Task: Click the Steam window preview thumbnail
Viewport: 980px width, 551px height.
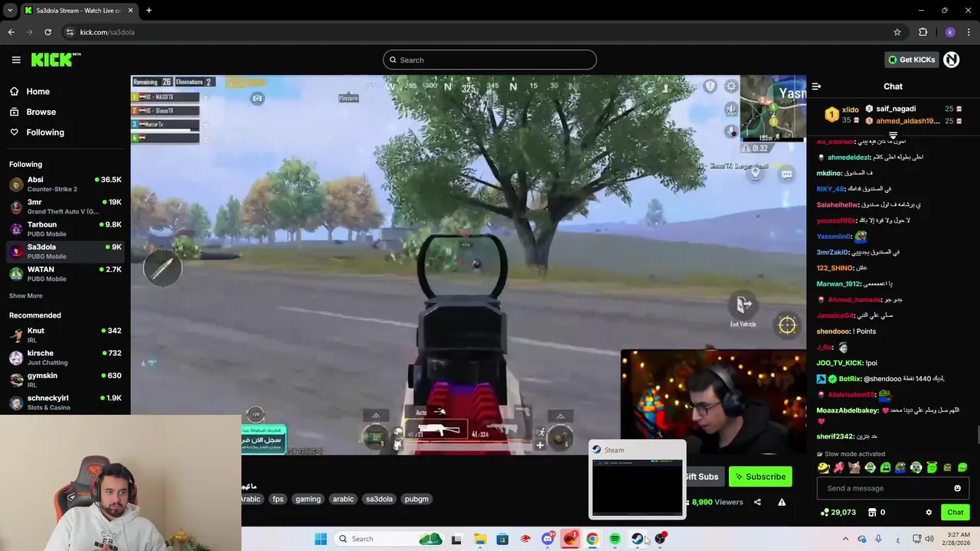Action: [637, 487]
